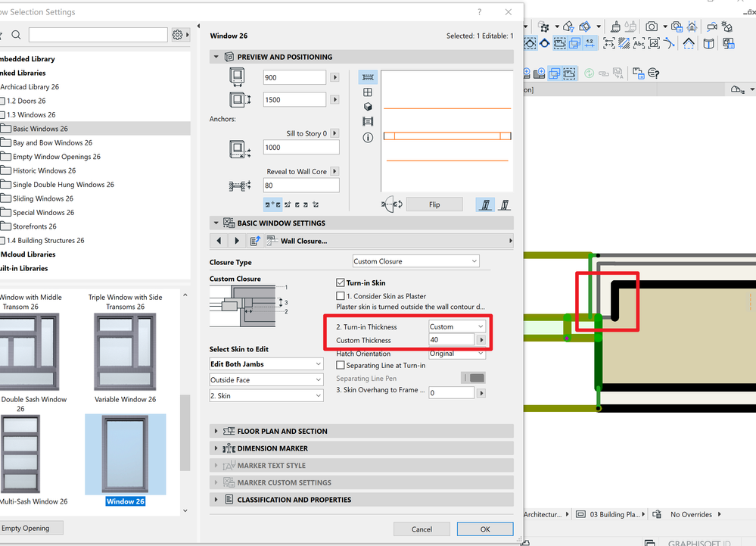Select the first reveal anchor toggle below the 80 field
Viewport: 756px width, 546px height.
pos(272,204)
